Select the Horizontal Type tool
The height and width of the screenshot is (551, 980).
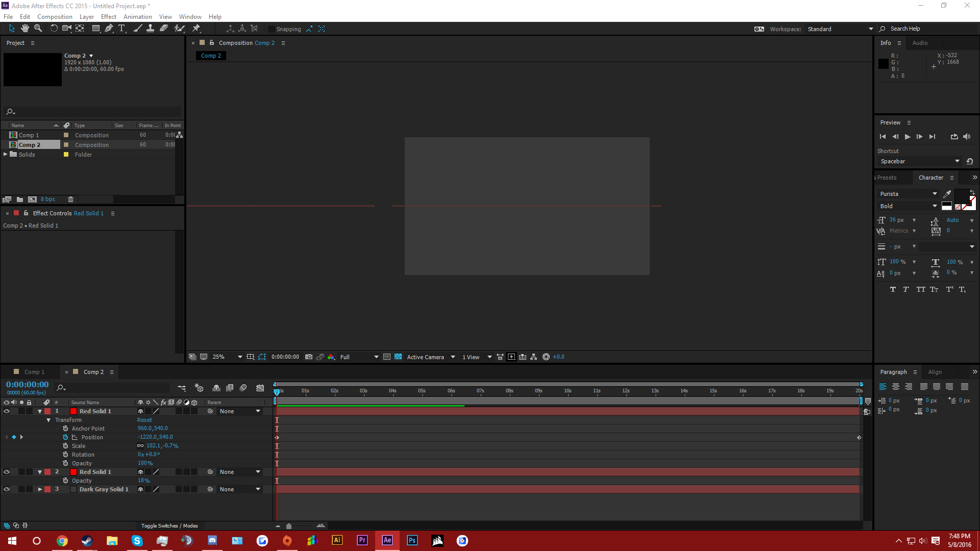click(121, 29)
